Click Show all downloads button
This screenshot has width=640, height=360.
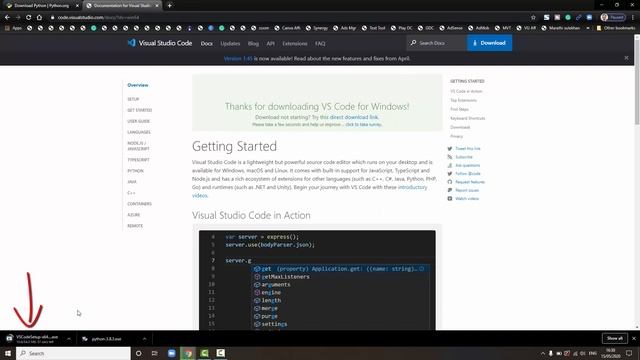pos(615,338)
